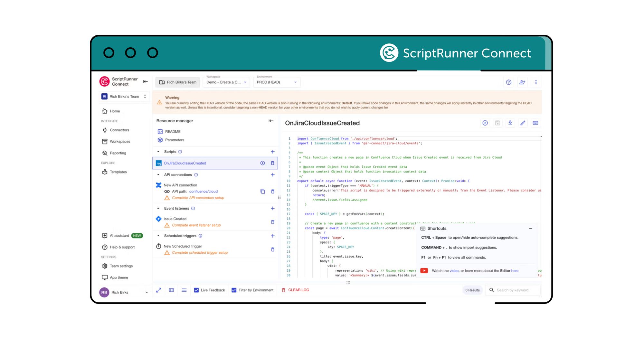This screenshot has height=338, width=644.
Task: Open the Workspace dropdown
Action: pyautogui.click(x=226, y=82)
